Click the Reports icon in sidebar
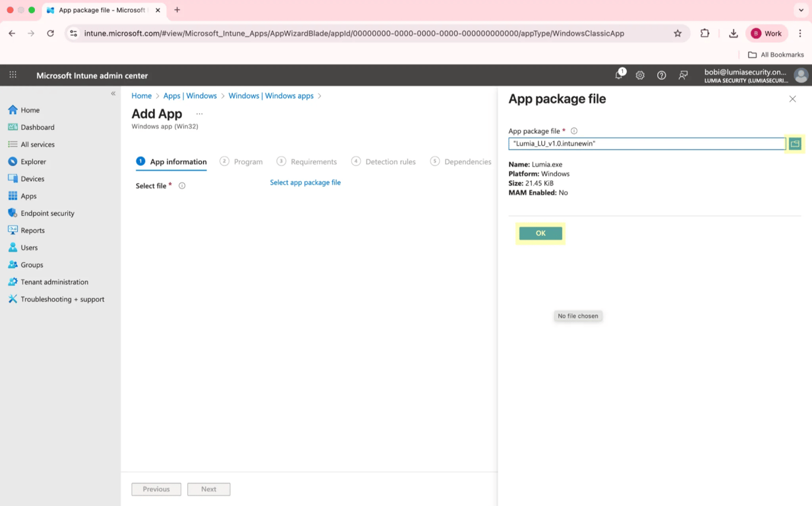The width and height of the screenshot is (812, 506). [13, 230]
